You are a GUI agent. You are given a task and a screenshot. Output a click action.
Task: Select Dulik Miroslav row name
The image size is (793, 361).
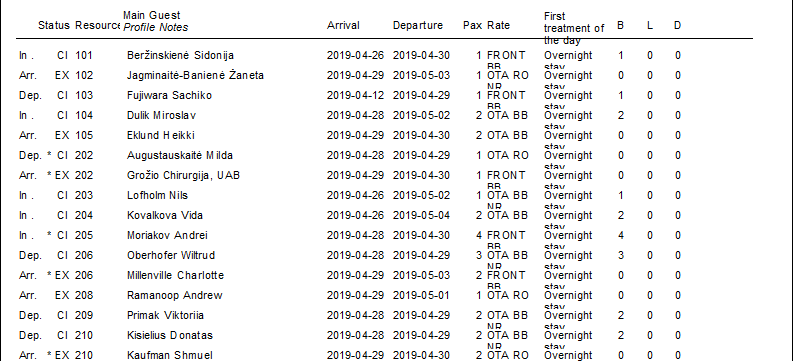pyautogui.click(x=161, y=115)
